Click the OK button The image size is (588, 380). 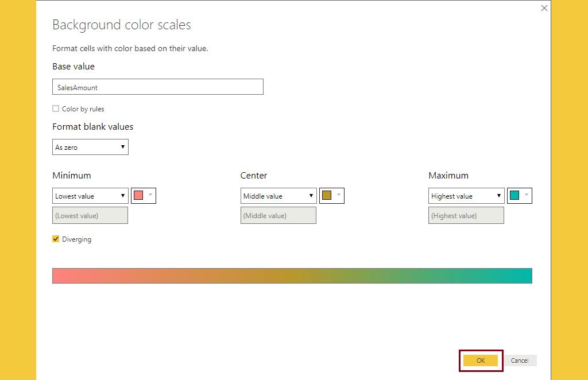[481, 360]
